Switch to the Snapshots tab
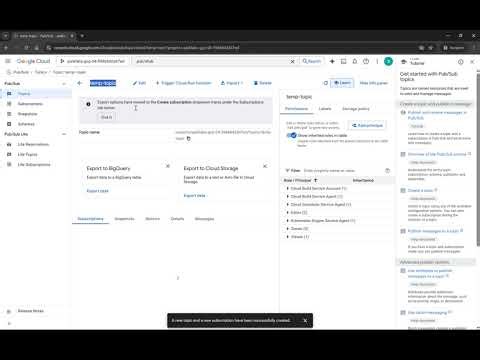480x360 pixels. (x=124, y=219)
